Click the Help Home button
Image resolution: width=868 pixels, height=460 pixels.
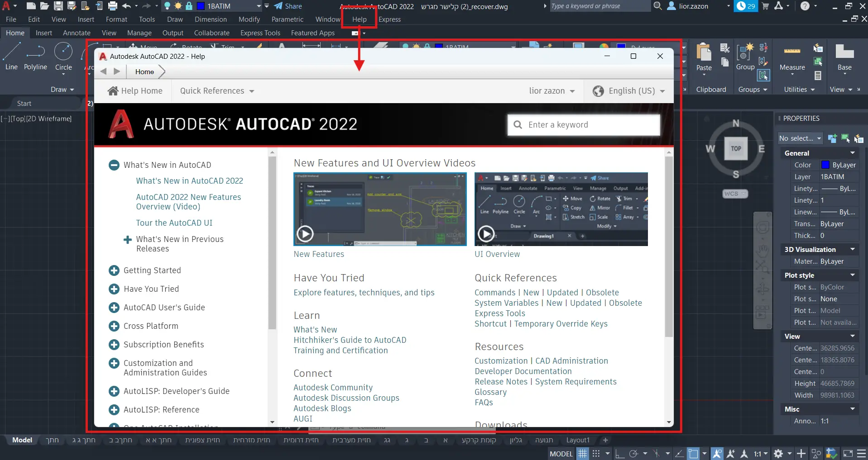coord(135,91)
